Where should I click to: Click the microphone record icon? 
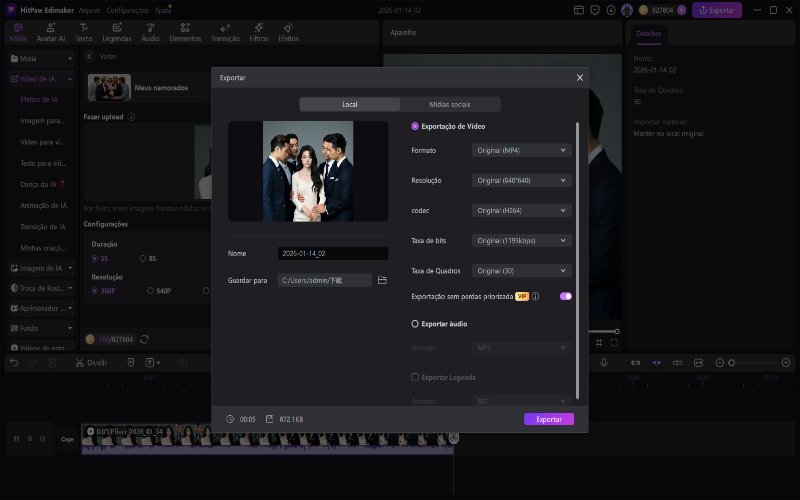click(x=604, y=363)
